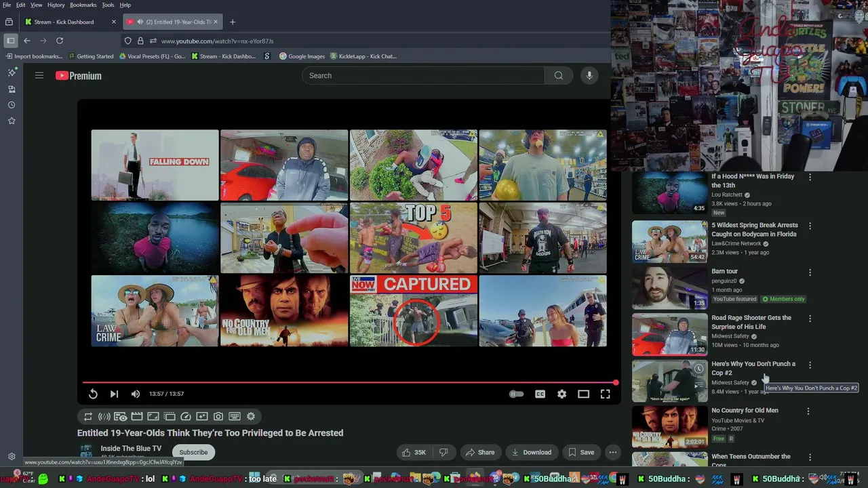This screenshot has height=488, width=868.
Task: Open the three-dot menu for No Country for Old Men
Action: click(x=808, y=411)
